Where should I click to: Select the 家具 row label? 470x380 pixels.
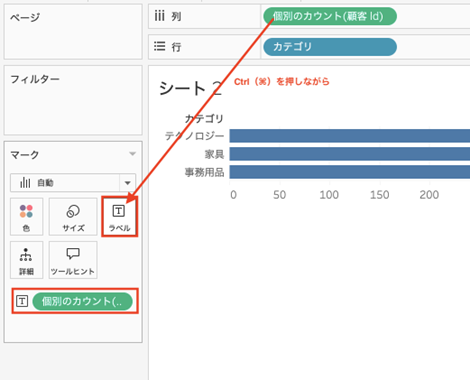214,154
